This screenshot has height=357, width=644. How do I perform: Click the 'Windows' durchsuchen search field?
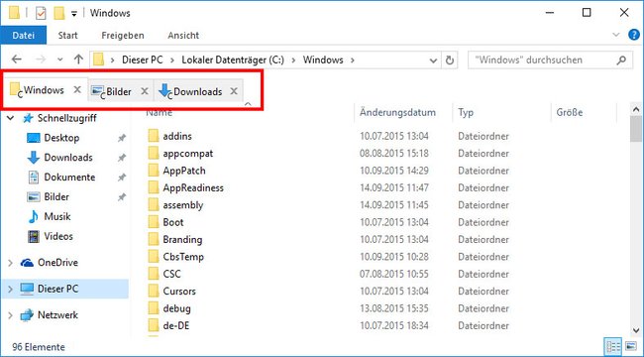(x=550, y=60)
